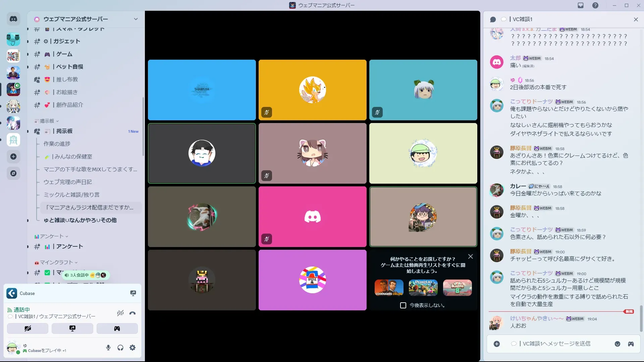Toggle headphone deafen button
Viewport: 644px width, 362px height.
pyautogui.click(x=120, y=348)
